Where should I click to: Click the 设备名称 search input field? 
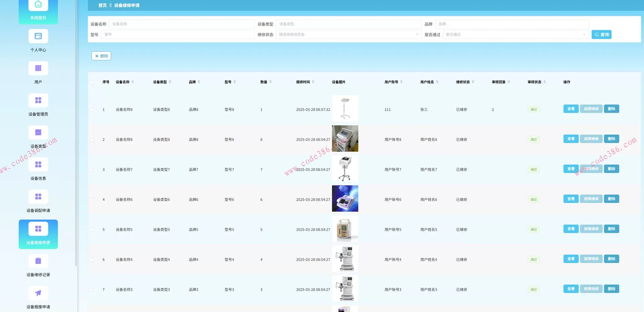coord(181,24)
